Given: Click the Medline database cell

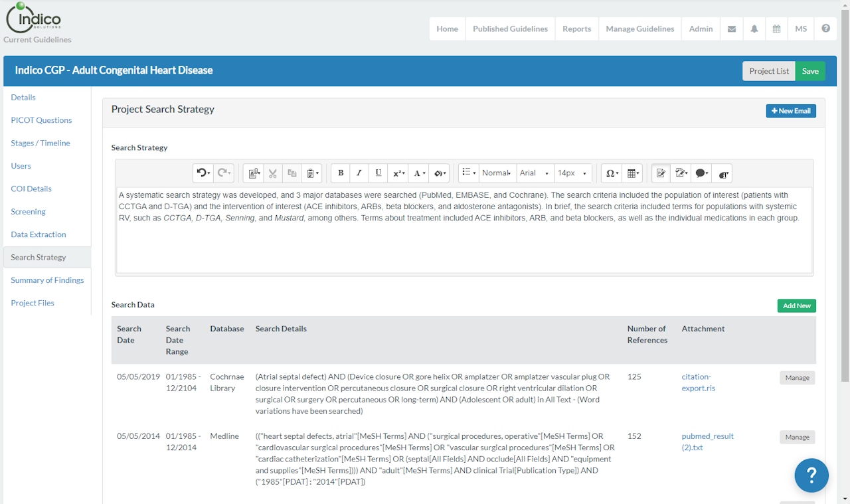Looking at the screenshot, I should point(224,436).
